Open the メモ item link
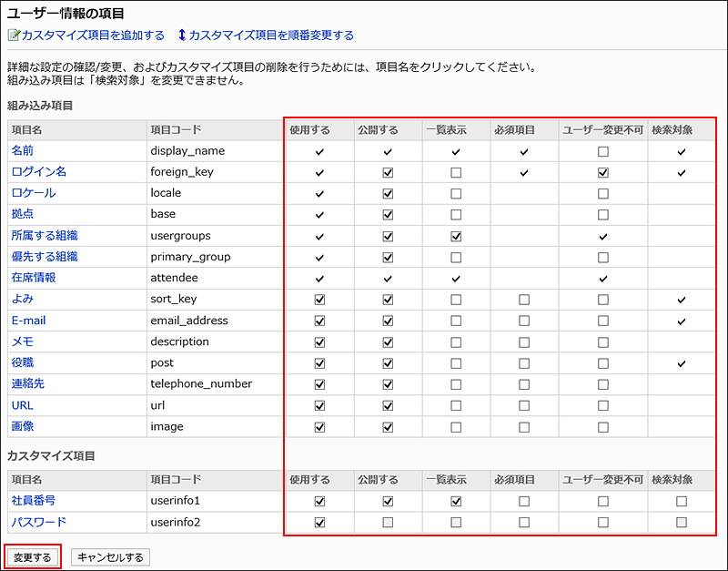This screenshot has width=728, height=571. (x=22, y=342)
